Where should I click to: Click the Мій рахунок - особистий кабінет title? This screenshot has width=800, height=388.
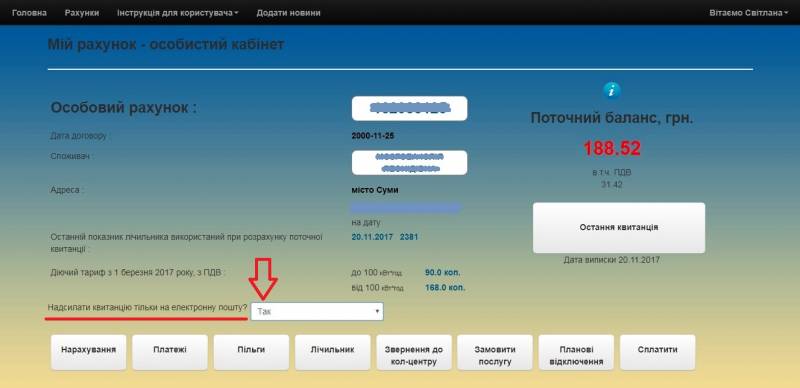pyautogui.click(x=166, y=44)
